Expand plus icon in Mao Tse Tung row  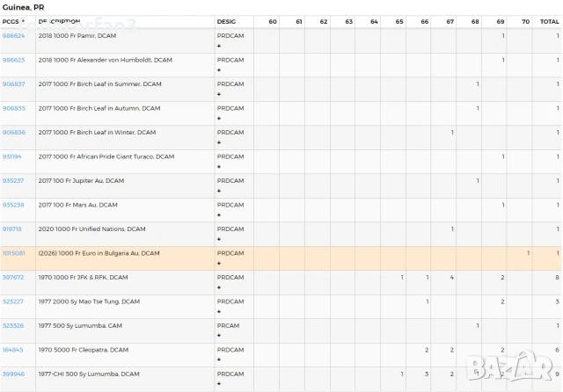(219, 312)
